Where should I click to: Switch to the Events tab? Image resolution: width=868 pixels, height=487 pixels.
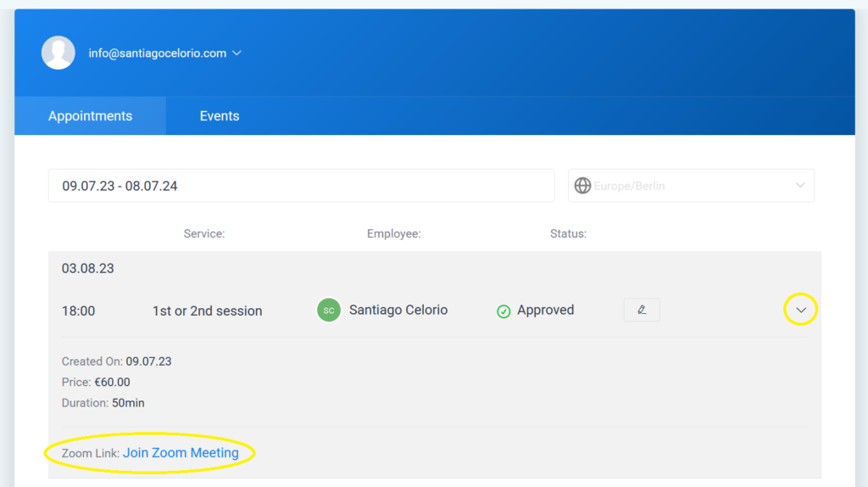click(x=220, y=115)
